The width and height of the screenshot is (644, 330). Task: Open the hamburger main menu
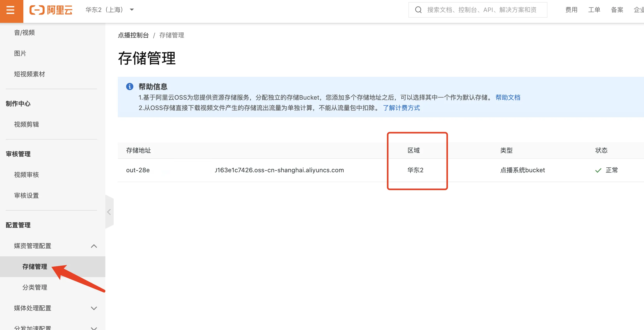click(11, 10)
